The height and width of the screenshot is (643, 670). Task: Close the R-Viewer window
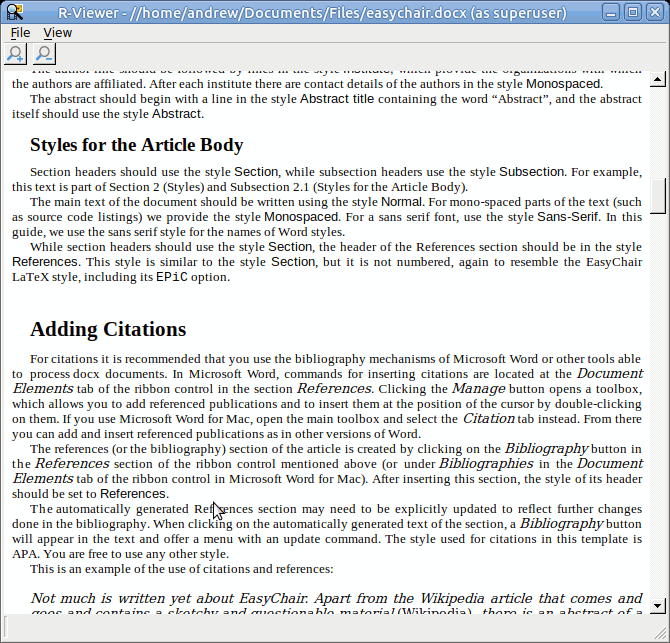coord(655,12)
